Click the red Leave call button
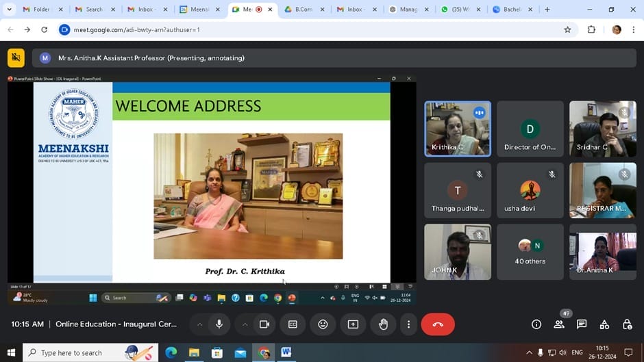Screen dimensions: 644x362 pyautogui.click(x=438, y=324)
